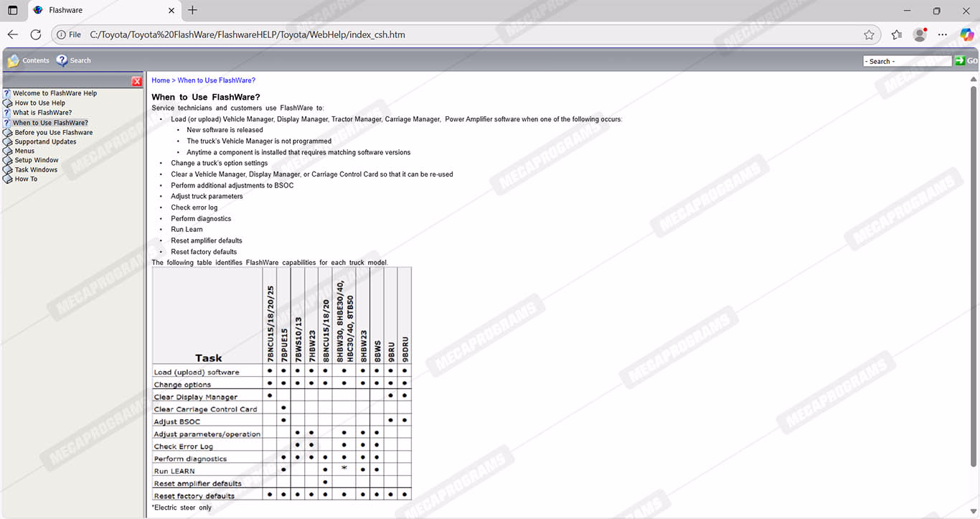Open the browser Favorites list icon
980x519 pixels.
[x=896, y=34]
